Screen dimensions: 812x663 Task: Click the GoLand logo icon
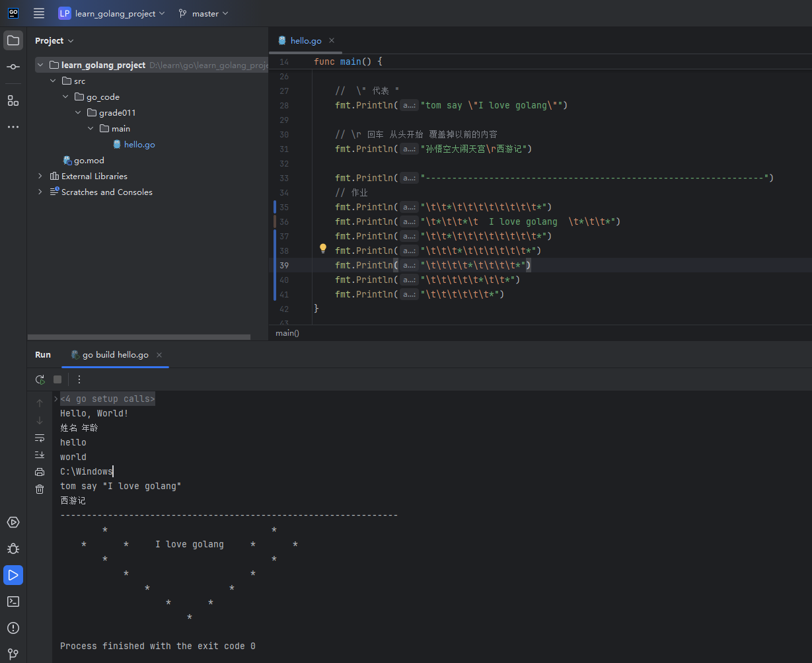13,13
